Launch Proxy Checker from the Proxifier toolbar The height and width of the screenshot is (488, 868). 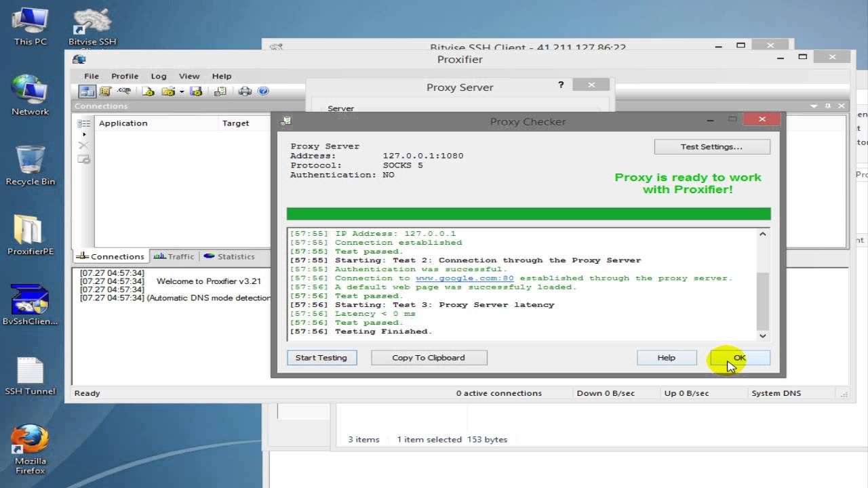(220, 91)
